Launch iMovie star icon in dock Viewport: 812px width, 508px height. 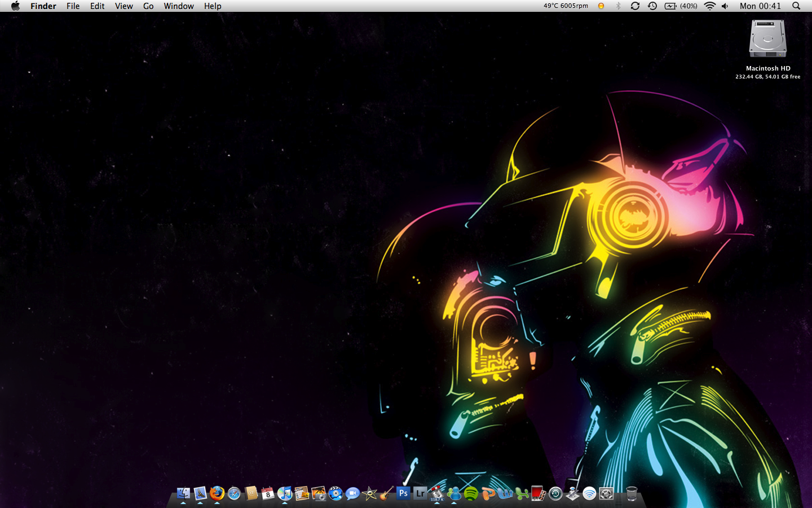369,493
